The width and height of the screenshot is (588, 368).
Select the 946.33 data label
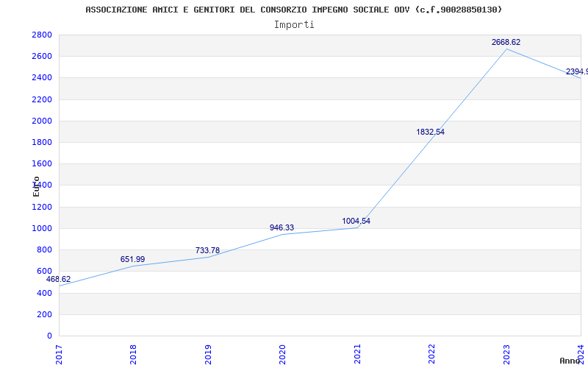282,228
